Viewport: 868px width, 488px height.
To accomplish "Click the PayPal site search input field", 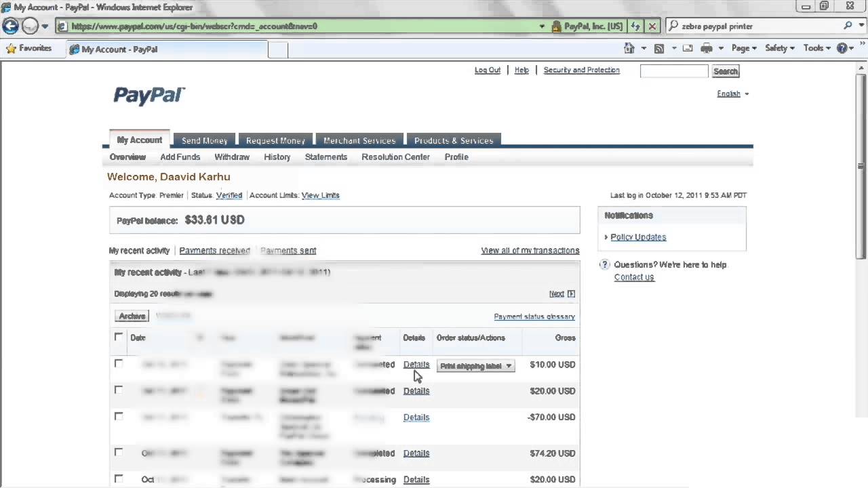I will click(674, 71).
